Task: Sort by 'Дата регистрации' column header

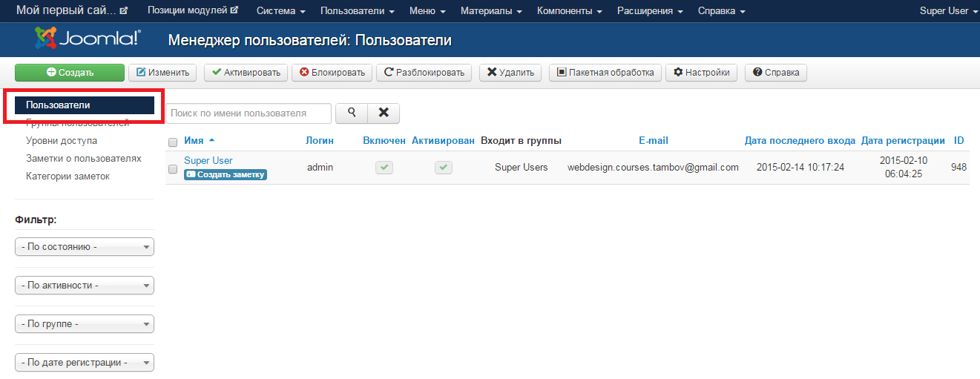Action: (x=903, y=140)
